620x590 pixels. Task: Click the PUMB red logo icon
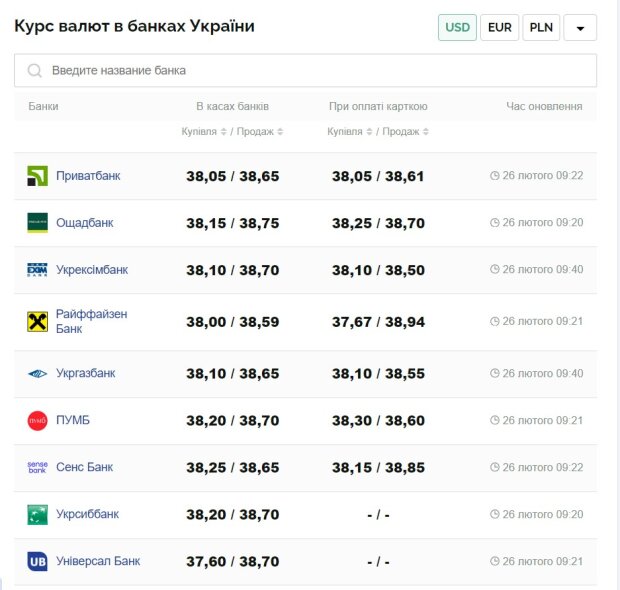37,421
